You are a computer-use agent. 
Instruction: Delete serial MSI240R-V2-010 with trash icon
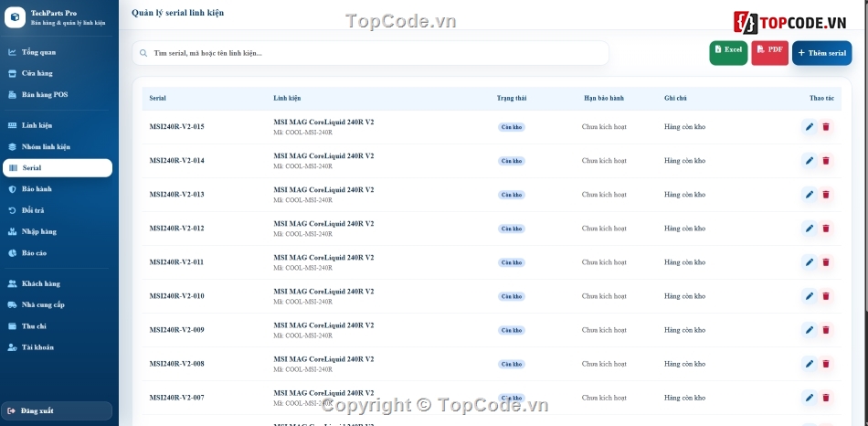pyautogui.click(x=826, y=296)
